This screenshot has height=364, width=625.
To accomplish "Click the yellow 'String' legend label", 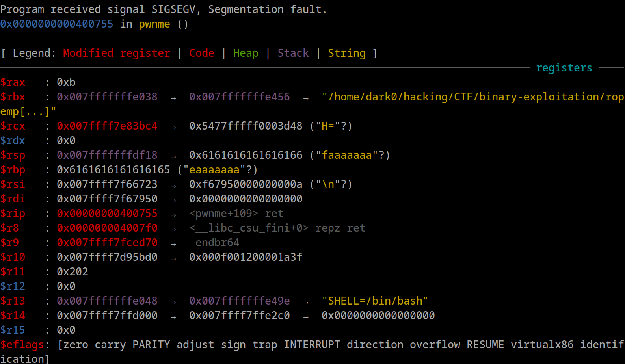I will (x=347, y=53).
